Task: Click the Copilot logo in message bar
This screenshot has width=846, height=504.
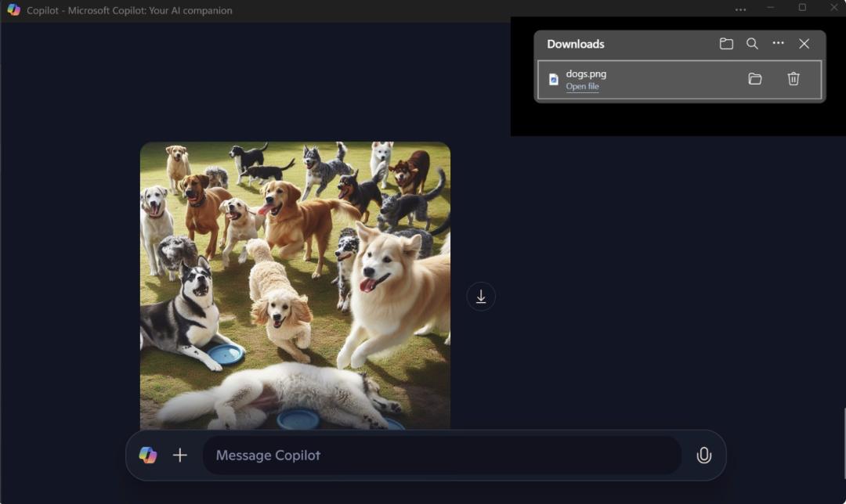Action: (148, 455)
